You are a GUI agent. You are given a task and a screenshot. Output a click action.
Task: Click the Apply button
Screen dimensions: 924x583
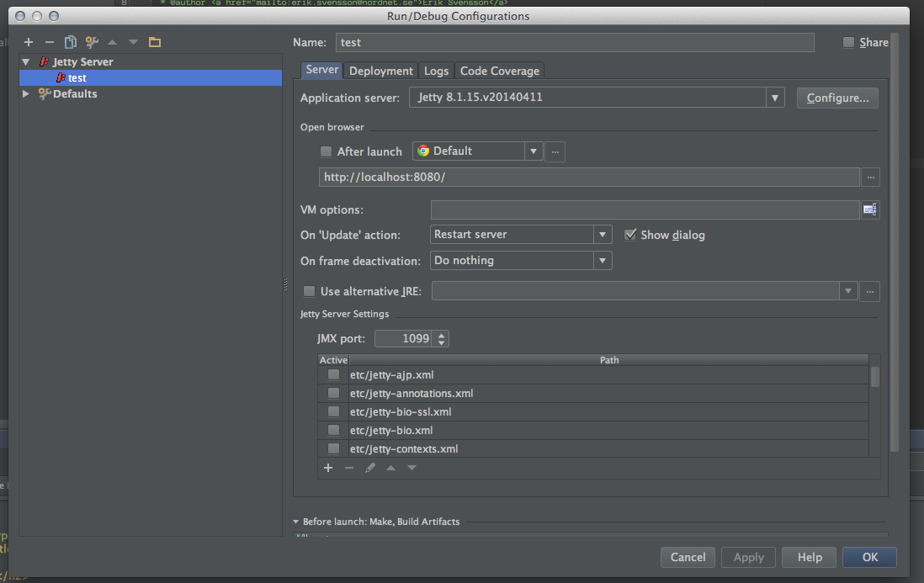[748, 557]
